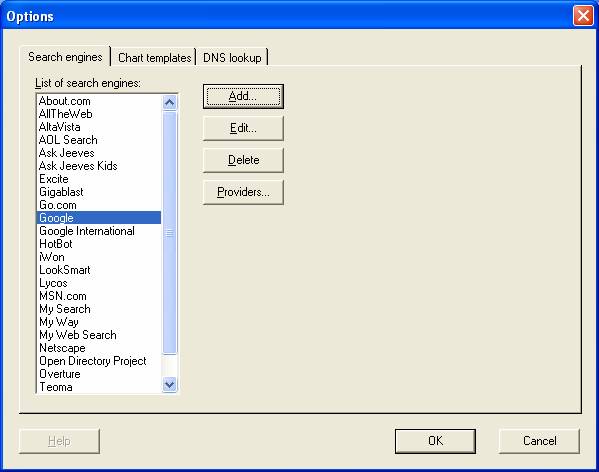Select Lycos in the list
This screenshot has width=599, height=472.
pyautogui.click(x=99, y=283)
